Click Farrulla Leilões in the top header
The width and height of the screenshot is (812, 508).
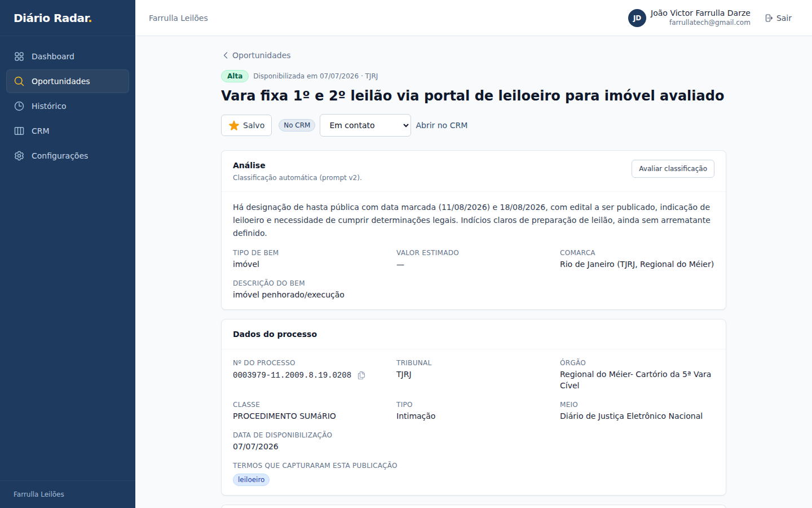click(x=178, y=18)
